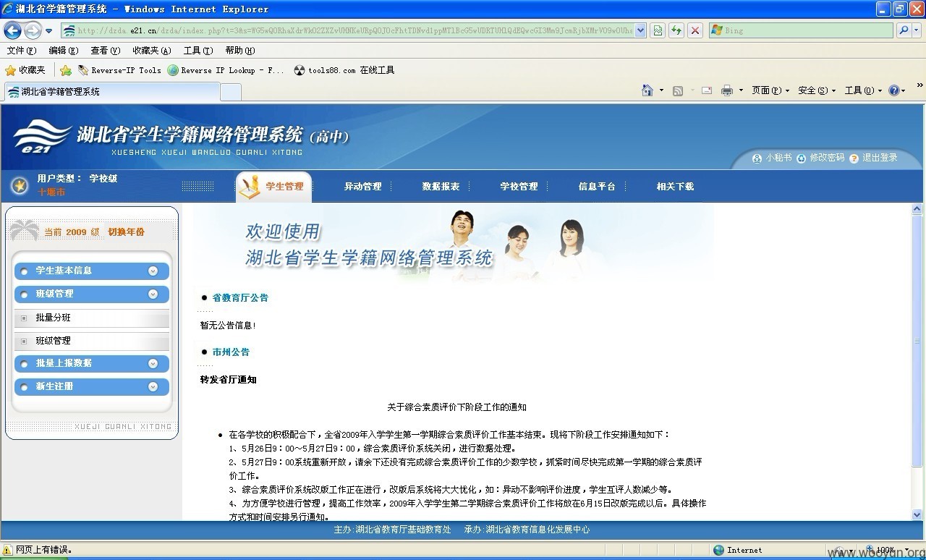Screen dimensions: 926x560
Task: Click the 修改密码 link
Action: click(821, 158)
